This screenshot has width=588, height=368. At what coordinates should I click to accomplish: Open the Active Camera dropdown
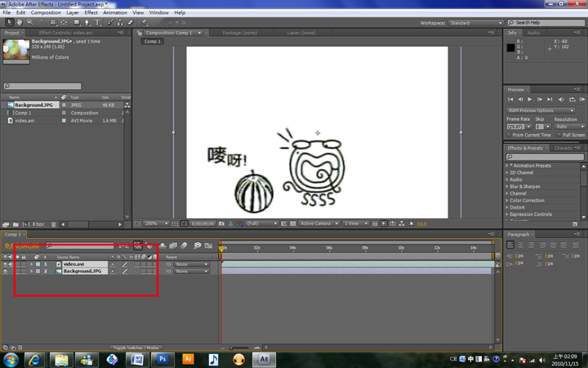[319, 223]
